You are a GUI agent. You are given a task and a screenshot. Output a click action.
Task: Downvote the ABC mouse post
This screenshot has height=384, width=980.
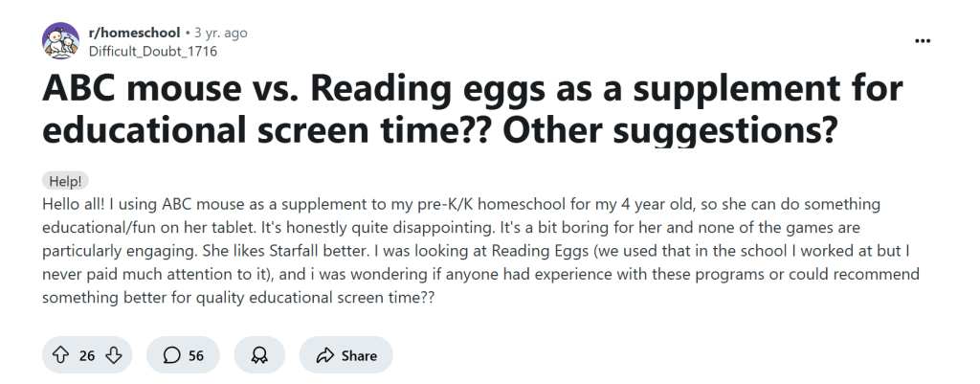(x=114, y=355)
